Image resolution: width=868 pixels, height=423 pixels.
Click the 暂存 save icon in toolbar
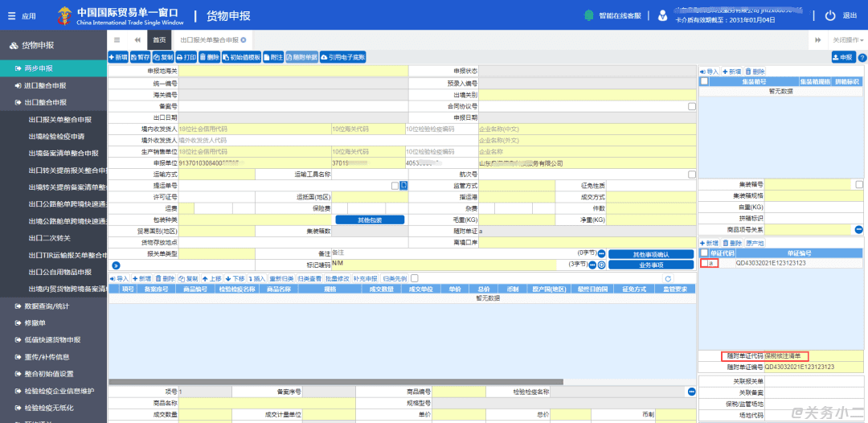140,57
